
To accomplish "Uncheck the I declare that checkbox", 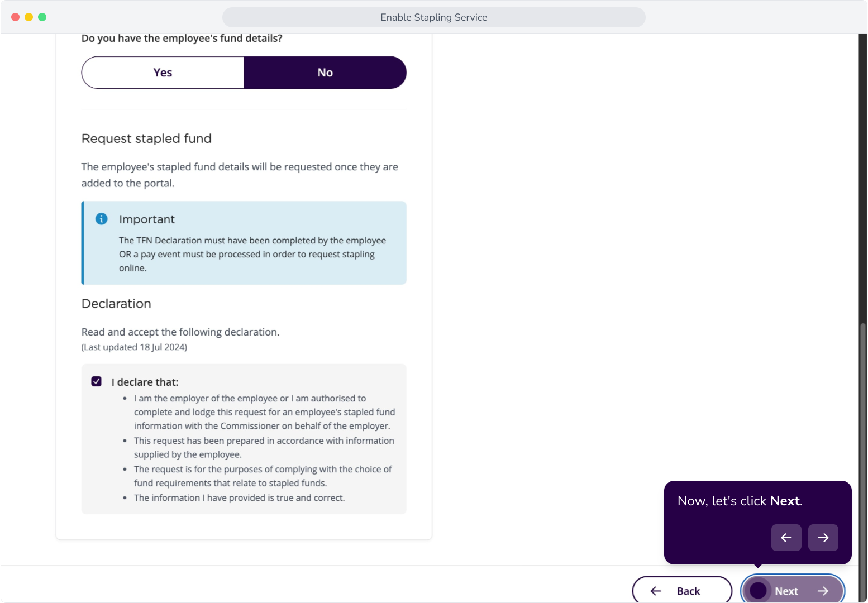I will pyautogui.click(x=97, y=381).
